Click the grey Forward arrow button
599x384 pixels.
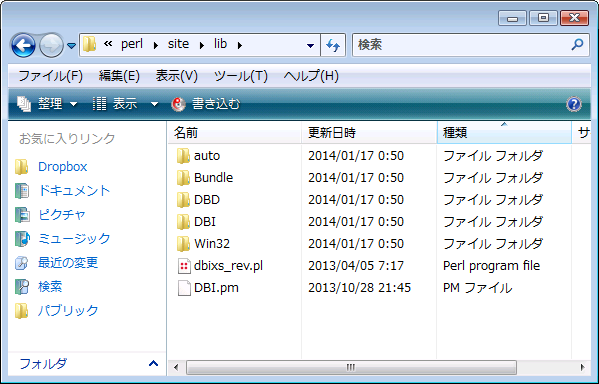pyautogui.click(x=52, y=45)
